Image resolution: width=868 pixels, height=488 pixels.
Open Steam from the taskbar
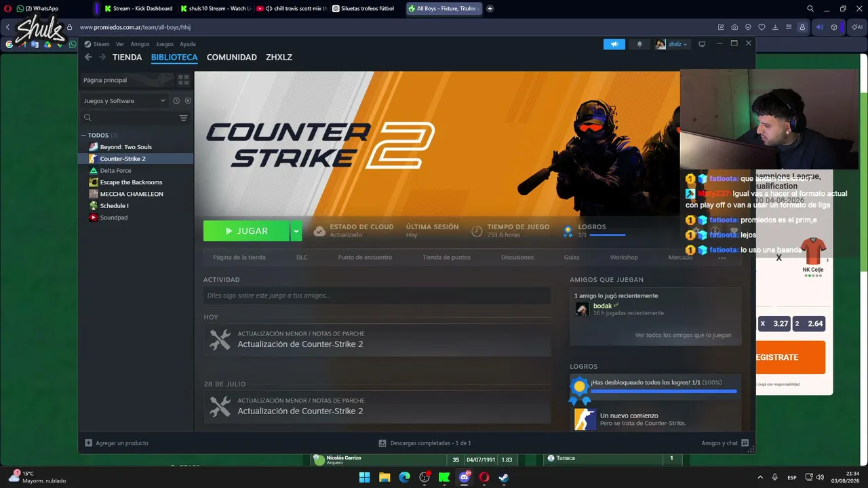(x=504, y=477)
